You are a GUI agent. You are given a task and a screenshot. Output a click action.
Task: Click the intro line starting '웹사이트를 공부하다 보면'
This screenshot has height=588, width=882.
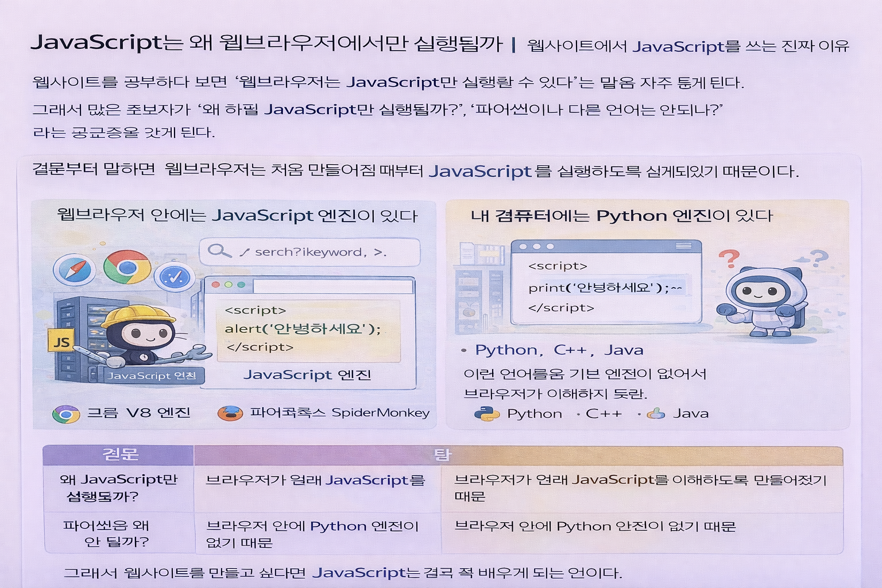coord(388,83)
